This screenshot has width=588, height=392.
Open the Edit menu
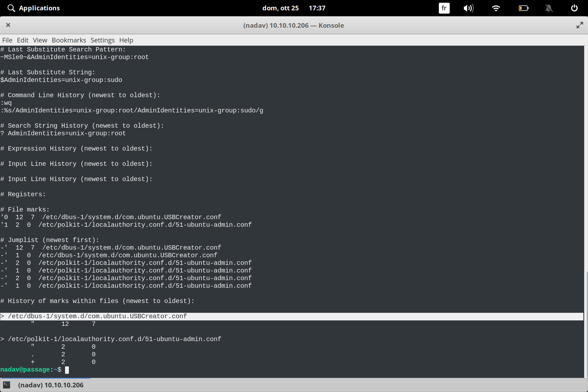pos(23,40)
